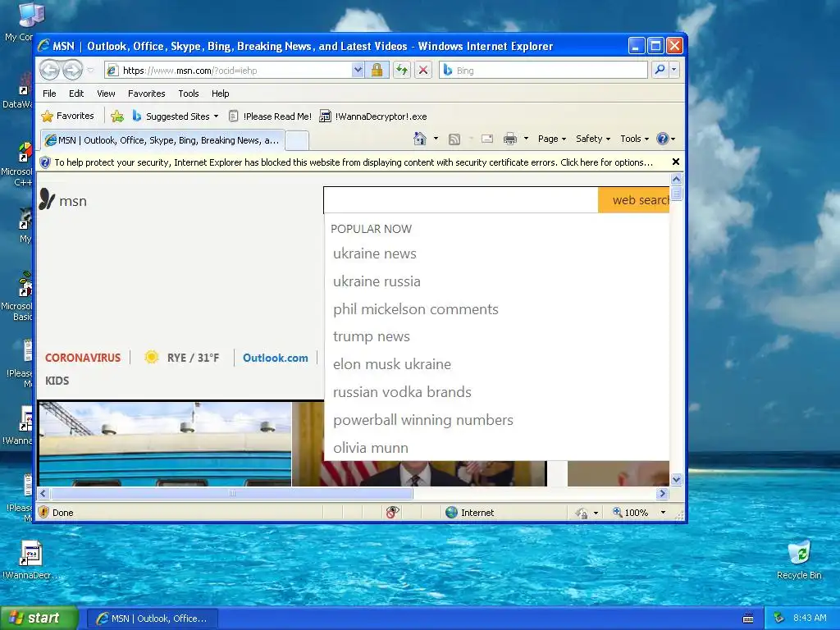This screenshot has width=840, height=630.
Task: Click the RSS feeds icon
Action: 454,139
